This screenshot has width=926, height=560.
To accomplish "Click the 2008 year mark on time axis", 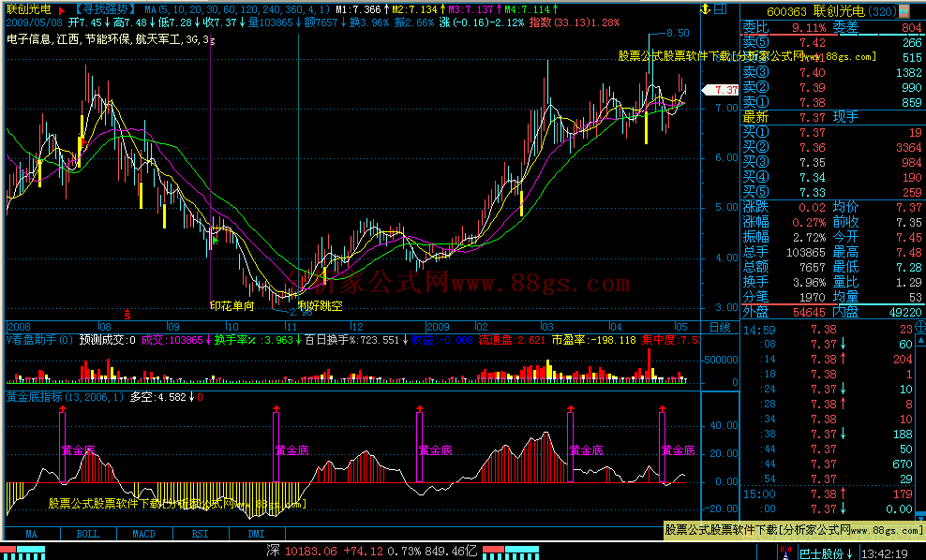I will click(x=19, y=327).
